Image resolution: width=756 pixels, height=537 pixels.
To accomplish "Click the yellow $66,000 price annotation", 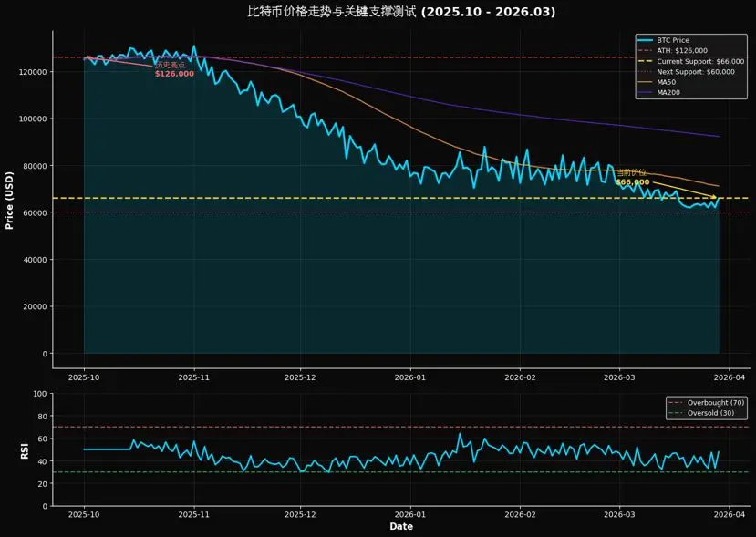I will tap(632, 182).
